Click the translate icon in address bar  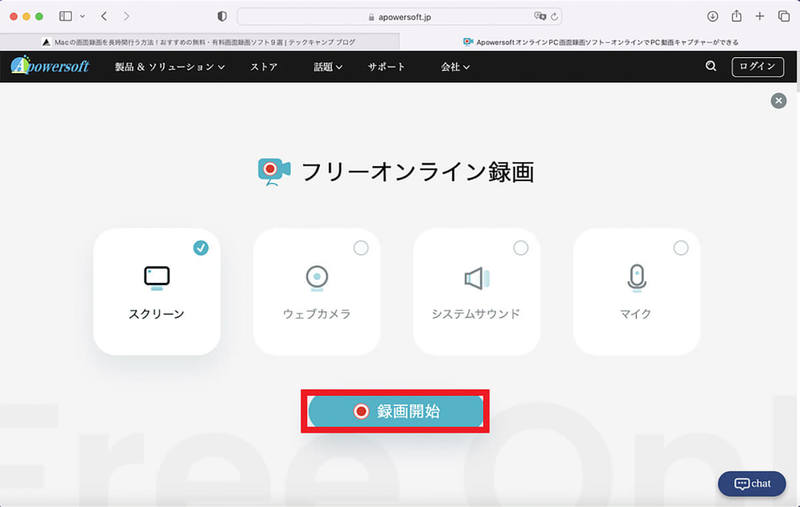tap(539, 16)
